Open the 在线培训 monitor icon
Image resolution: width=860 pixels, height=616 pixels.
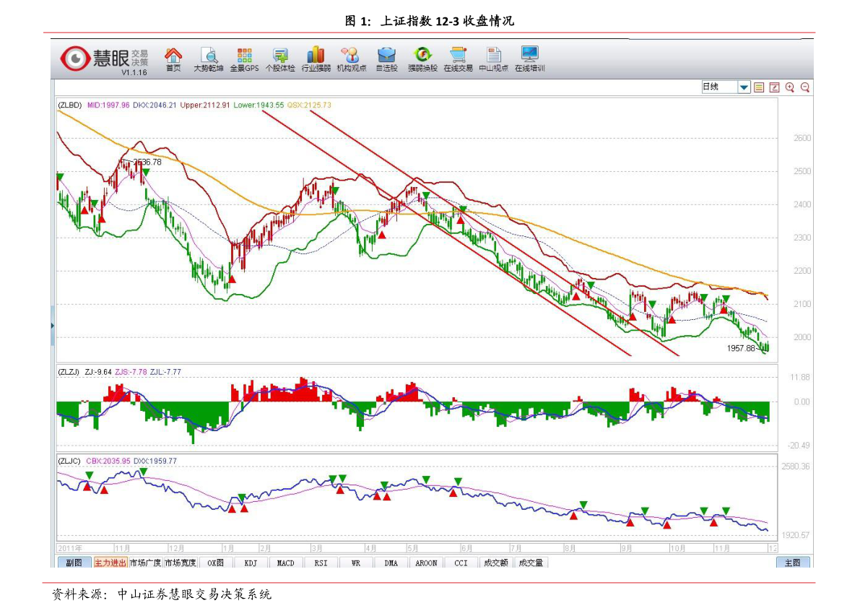(529, 56)
